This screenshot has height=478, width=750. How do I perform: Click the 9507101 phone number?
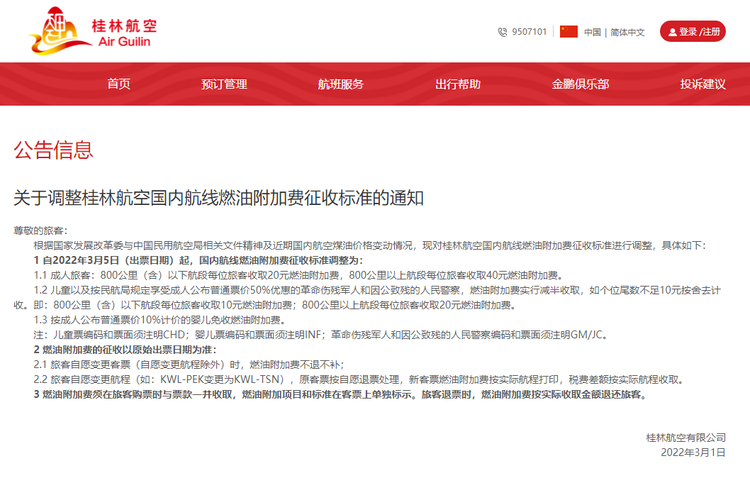pyautogui.click(x=529, y=32)
